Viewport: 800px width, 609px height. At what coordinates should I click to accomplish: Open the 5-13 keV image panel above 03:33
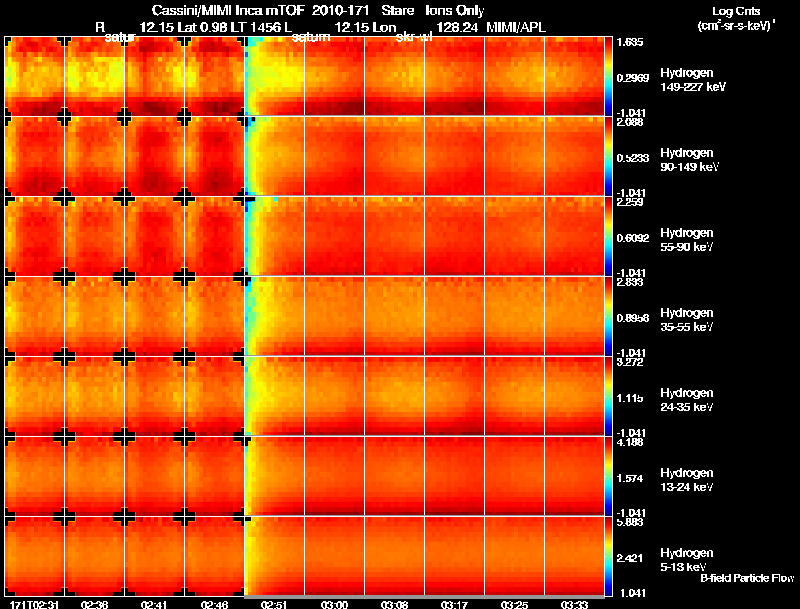[x=574, y=556]
